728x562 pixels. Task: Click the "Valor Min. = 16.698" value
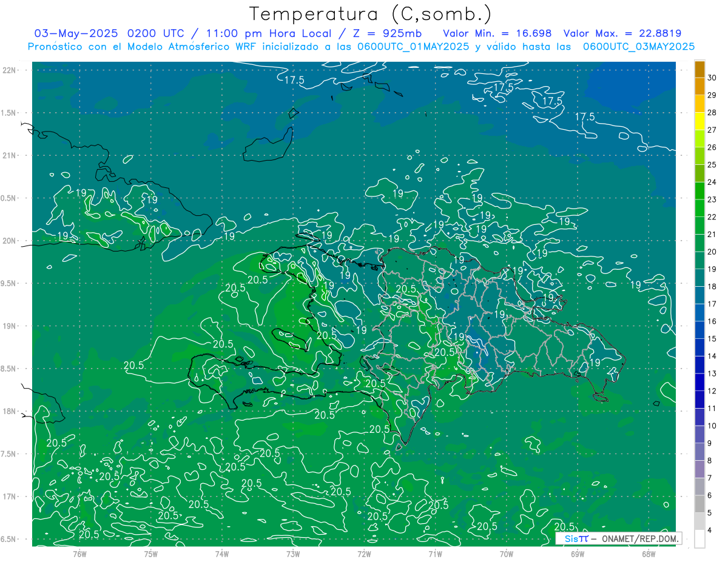497,33
